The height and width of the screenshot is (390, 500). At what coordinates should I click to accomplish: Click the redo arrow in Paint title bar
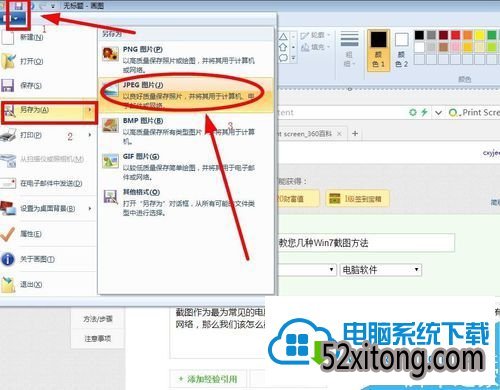tap(43, 6)
